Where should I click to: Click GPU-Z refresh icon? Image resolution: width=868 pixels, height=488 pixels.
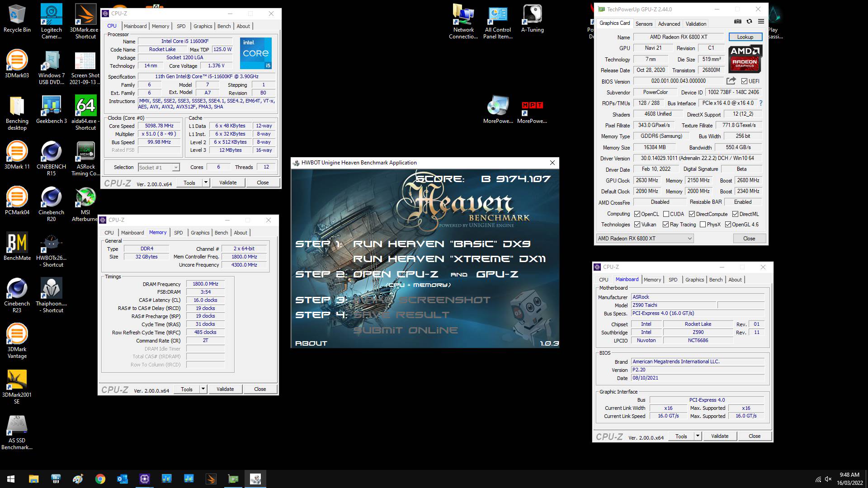(x=749, y=21)
